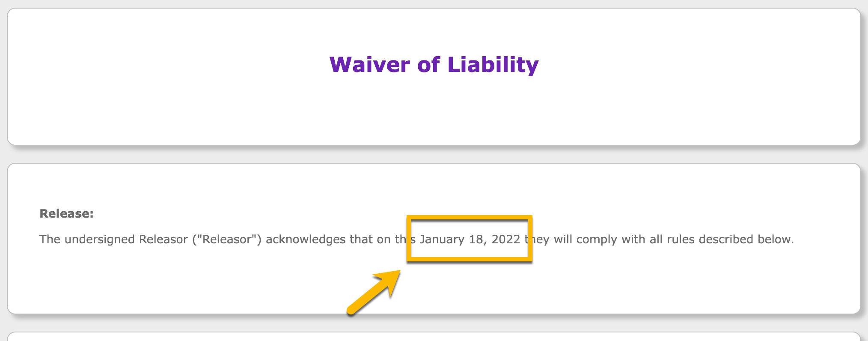Select the Waiver of Liability title
The width and height of the screenshot is (868, 341).
tap(434, 65)
